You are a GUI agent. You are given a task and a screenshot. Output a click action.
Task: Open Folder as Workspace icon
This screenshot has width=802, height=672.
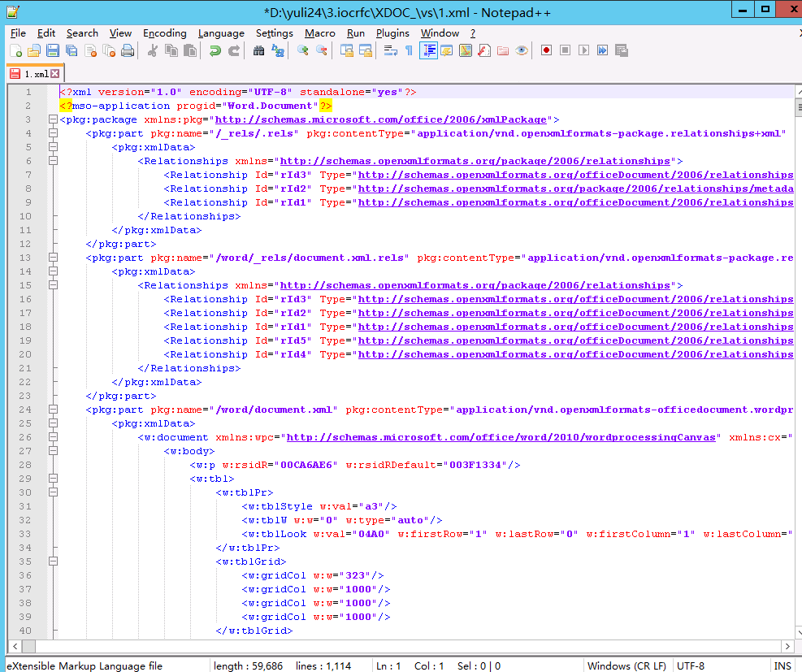pyautogui.click(x=503, y=50)
